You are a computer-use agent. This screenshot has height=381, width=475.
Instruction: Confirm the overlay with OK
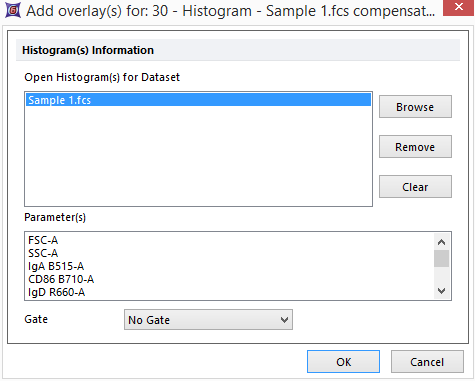pos(343,362)
